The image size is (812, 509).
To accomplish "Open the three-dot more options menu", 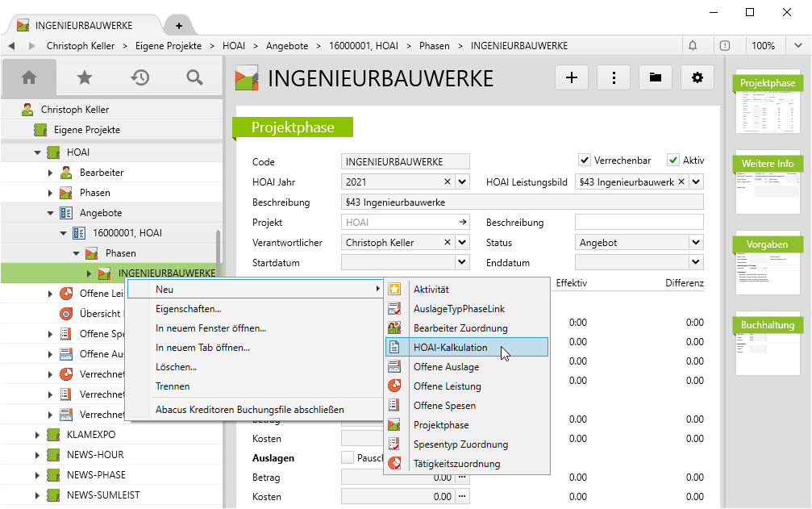I will point(614,77).
